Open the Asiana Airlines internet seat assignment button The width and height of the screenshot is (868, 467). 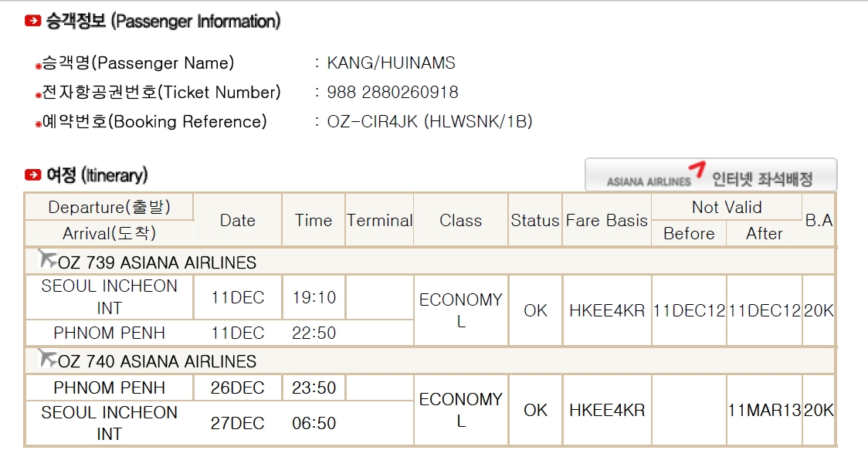(710, 175)
